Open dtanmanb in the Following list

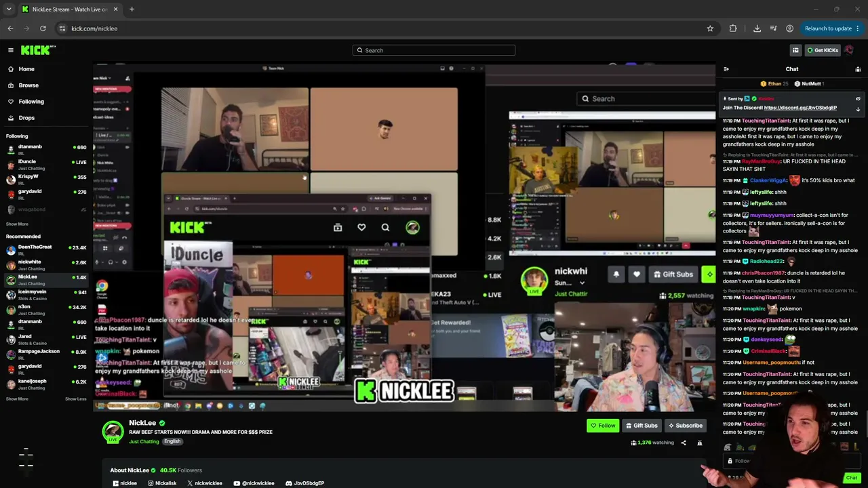(x=46, y=150)
